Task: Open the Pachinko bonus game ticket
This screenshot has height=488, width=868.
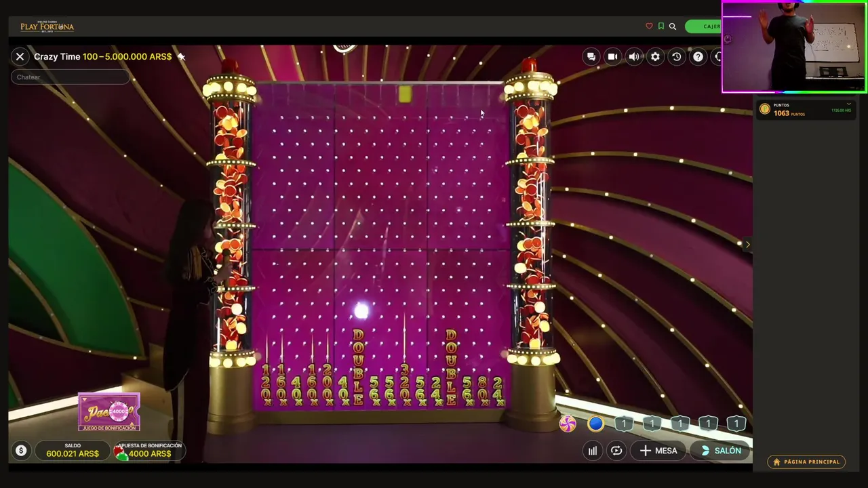Action: coord(109,411)
